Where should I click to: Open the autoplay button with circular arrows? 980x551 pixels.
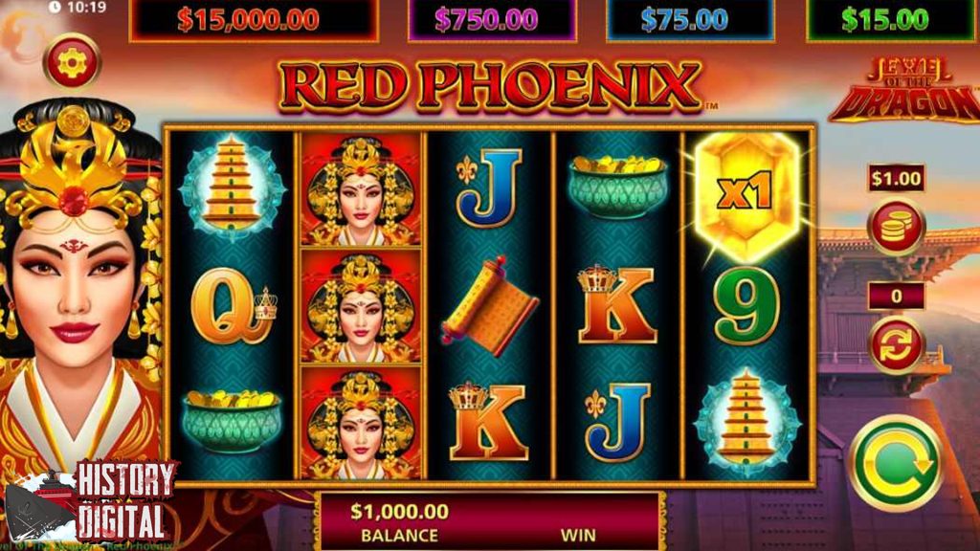[x=896, y=345]
